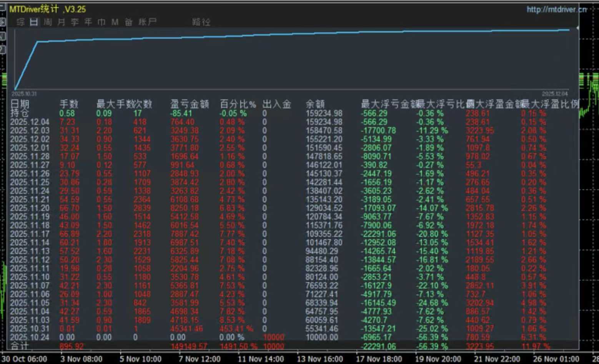Switch to the 综 summary tab
The image size is (599, 364).
coord(20,22)
